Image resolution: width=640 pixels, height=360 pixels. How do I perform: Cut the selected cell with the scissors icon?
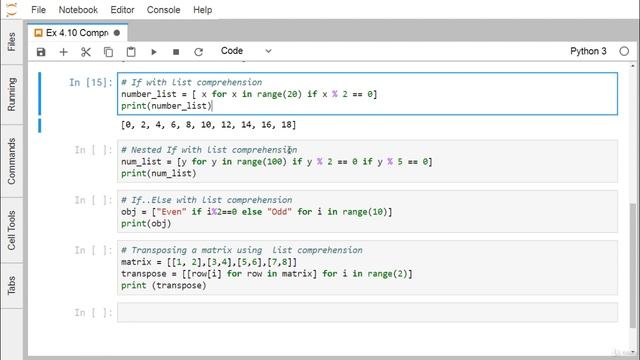[x=86, y=52]
